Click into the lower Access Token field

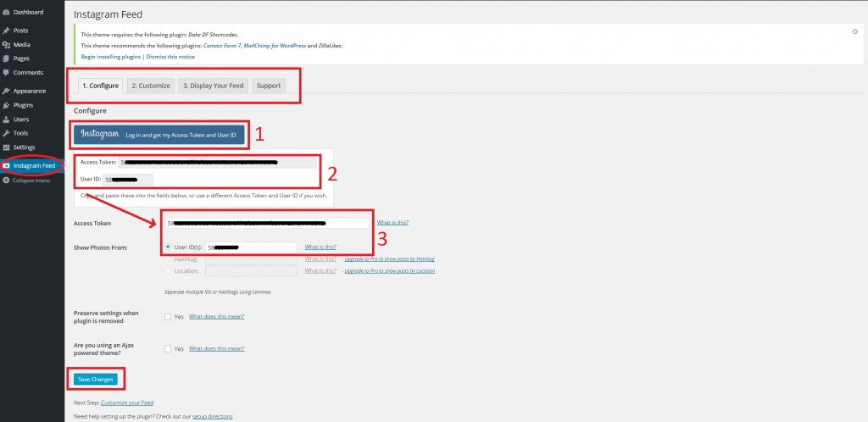tap(267, 223)
